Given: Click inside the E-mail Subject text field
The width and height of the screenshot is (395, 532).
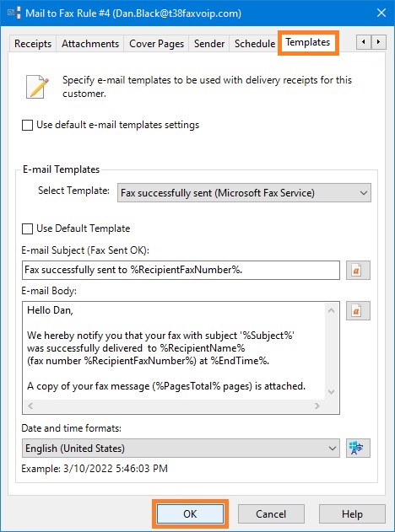Looking at the screenshot, I should coord(181,270).
